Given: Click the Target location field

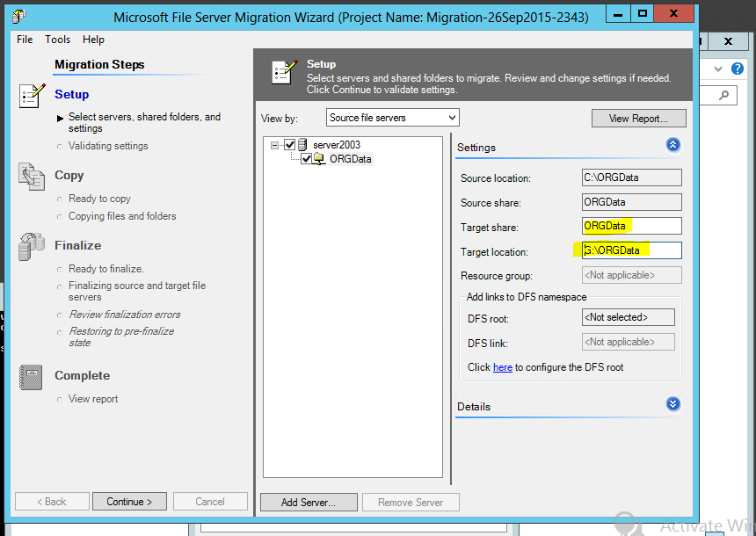Looking at the screenshot, I should point(631,250).
